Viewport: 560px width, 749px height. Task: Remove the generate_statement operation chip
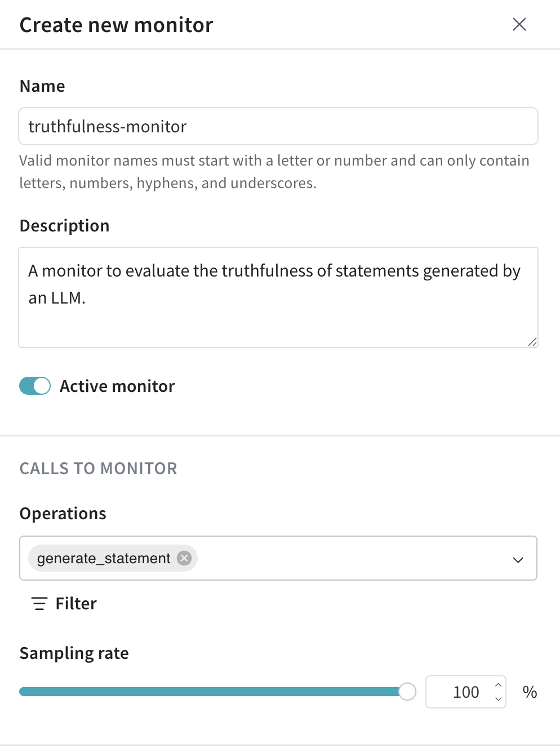tap(184, 558)
